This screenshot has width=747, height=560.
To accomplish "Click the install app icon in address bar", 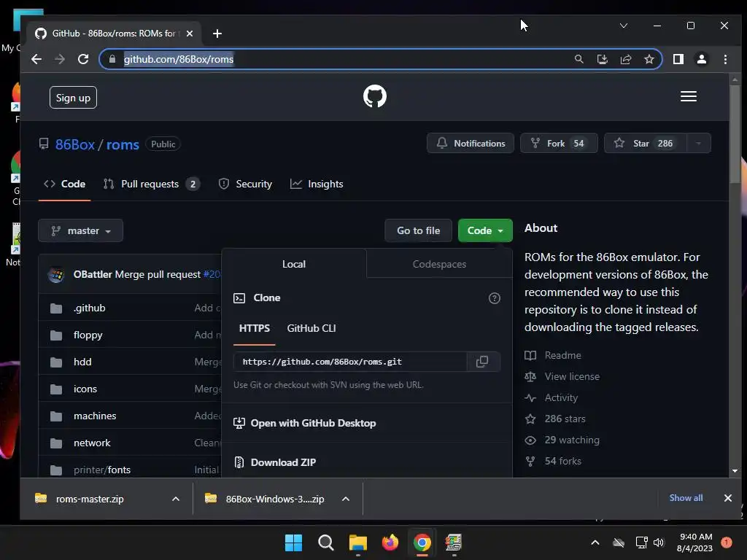I will point(602,59).
